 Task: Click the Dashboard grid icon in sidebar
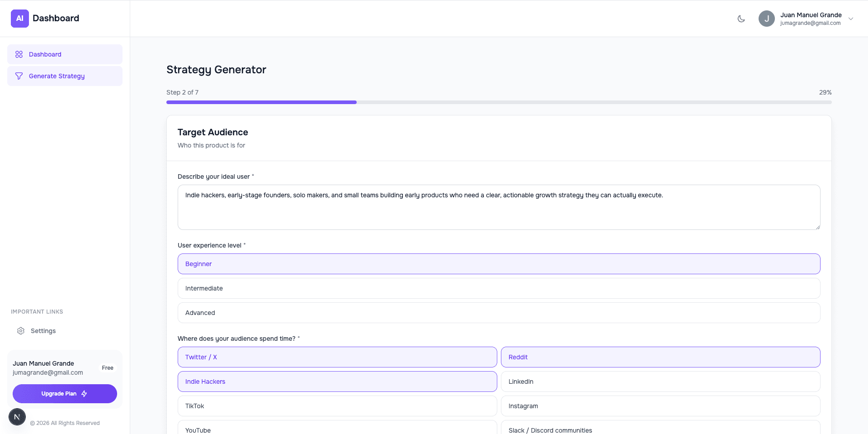click(x=19, y=54)
